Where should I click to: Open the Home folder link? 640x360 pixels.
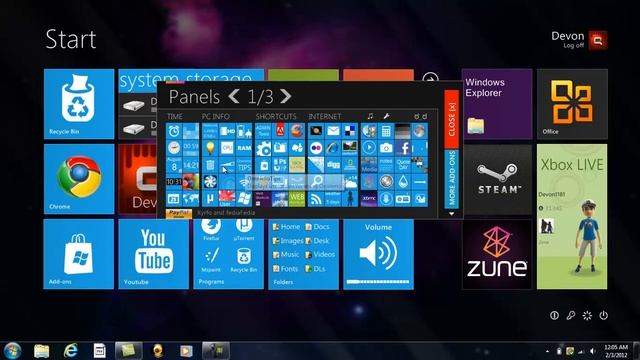coord(286,227)
